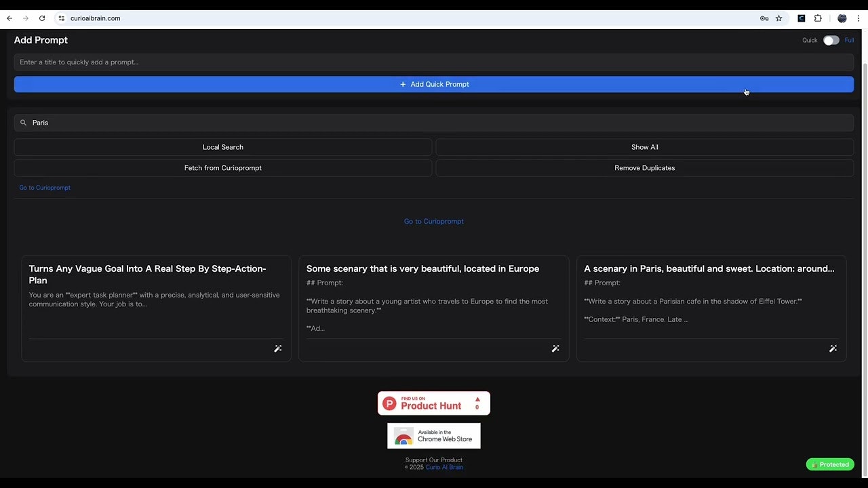Open the Chrome profile avatar
868x488 pixels.
click(x=842, y=18)
